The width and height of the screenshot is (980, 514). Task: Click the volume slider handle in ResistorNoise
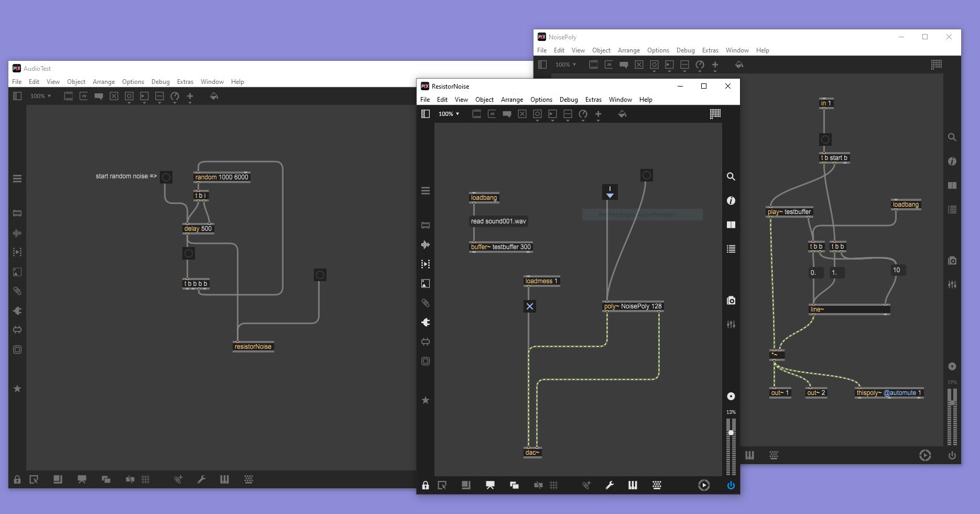click(x=731, y=433)
